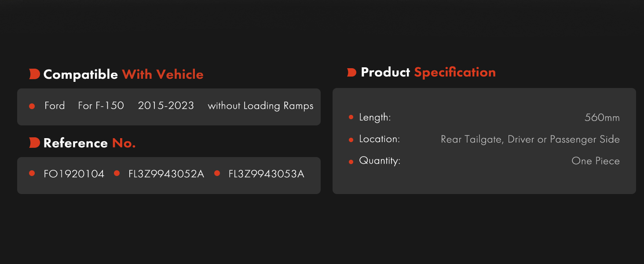Click the FL3Z9943052A reference number

pos(166,174)
